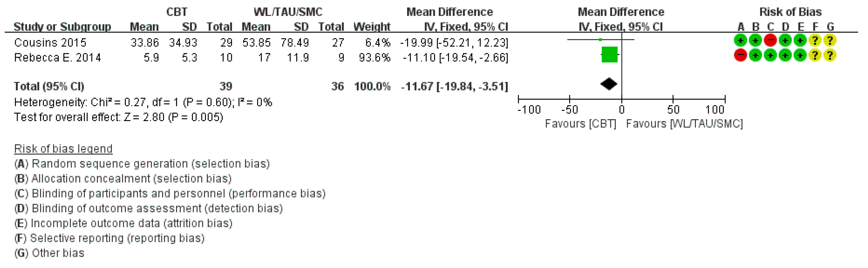Select the black pooled-effect diamond
The image size is (868, 268).
(609, 84)
